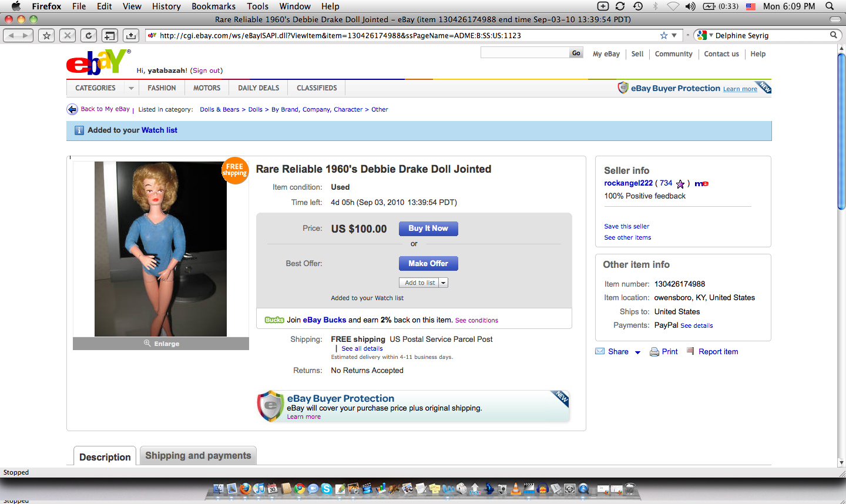Click the eBay Bucks badge icon
This screenshot has width=846, height=504.
point(274,320)
